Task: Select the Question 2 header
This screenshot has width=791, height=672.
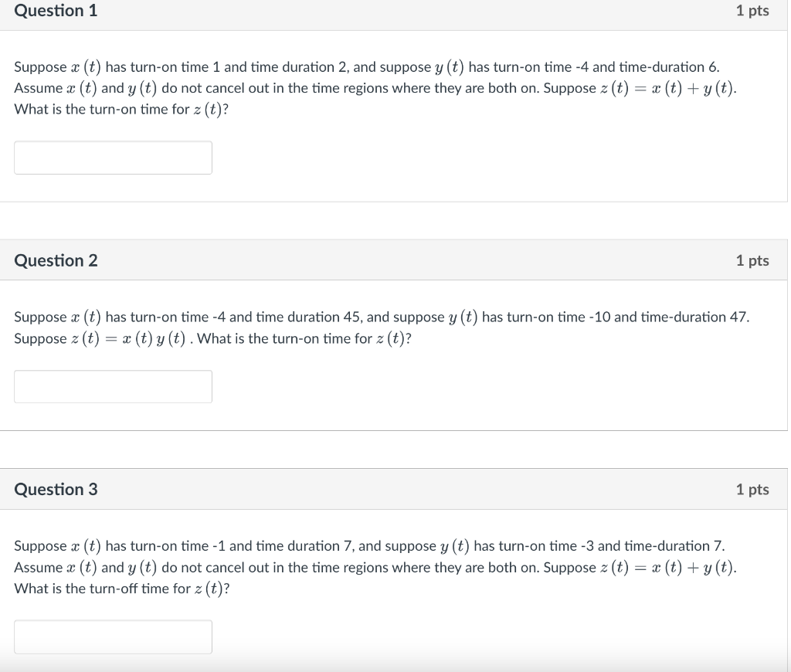Action: click(x=55, y=260)
